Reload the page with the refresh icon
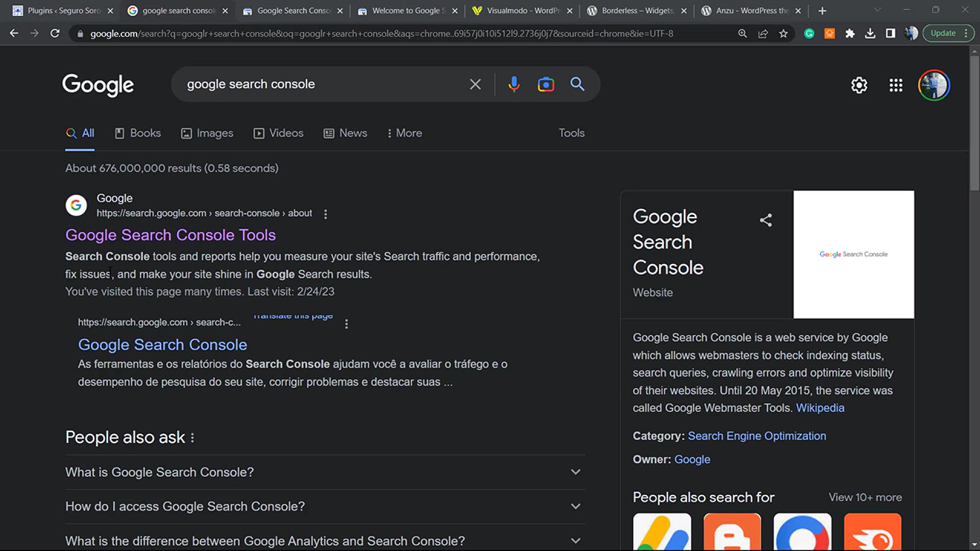The width and height of the screenshot is (980, 551). tap(55, 33)
